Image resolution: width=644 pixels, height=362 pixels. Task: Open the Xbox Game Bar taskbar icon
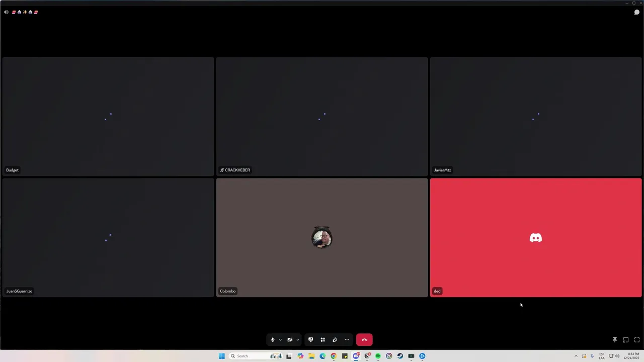click(411, 356)
